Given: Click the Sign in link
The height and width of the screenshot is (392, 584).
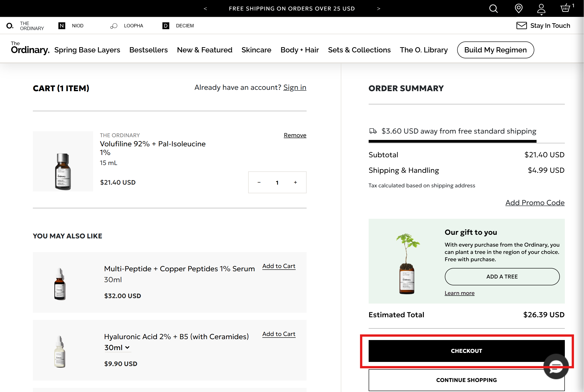Looking at the screenshot, I should coord(295,87).
